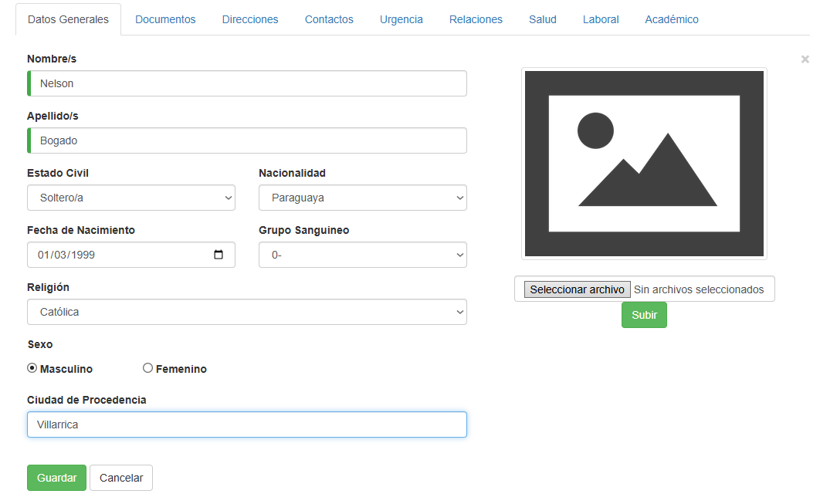Expand the Nacionalidad dropdown
Image resolution: width=820 pixels, height=504 pixels.
pos(362,198)
